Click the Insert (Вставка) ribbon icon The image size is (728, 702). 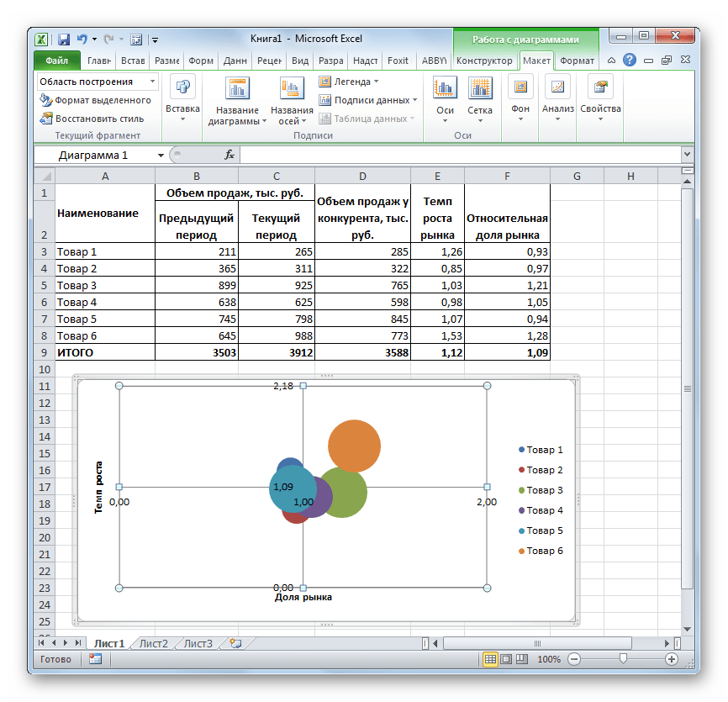click(182, 87)
